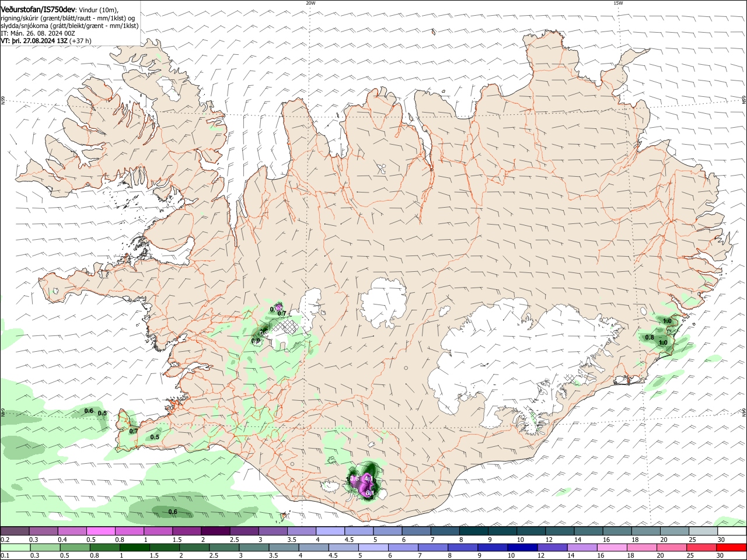The image size is (747, 560).
Task: Select bright red 30 swatch in lower legend
Action: click(x=732, y=548)
